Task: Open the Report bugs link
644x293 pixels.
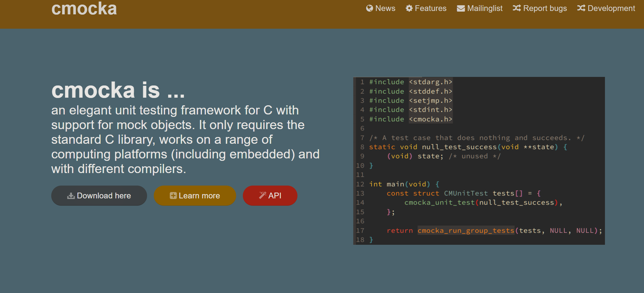Action: 540,8
